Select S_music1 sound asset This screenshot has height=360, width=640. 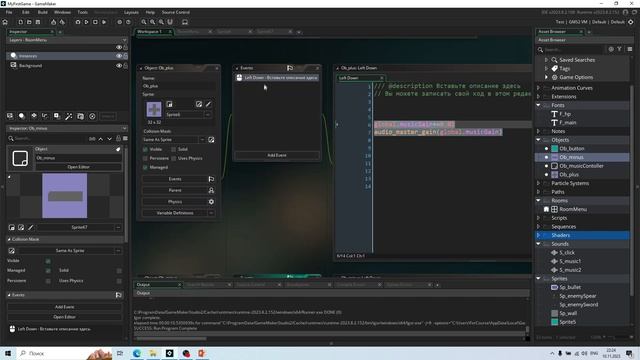[x=570, y=261]
